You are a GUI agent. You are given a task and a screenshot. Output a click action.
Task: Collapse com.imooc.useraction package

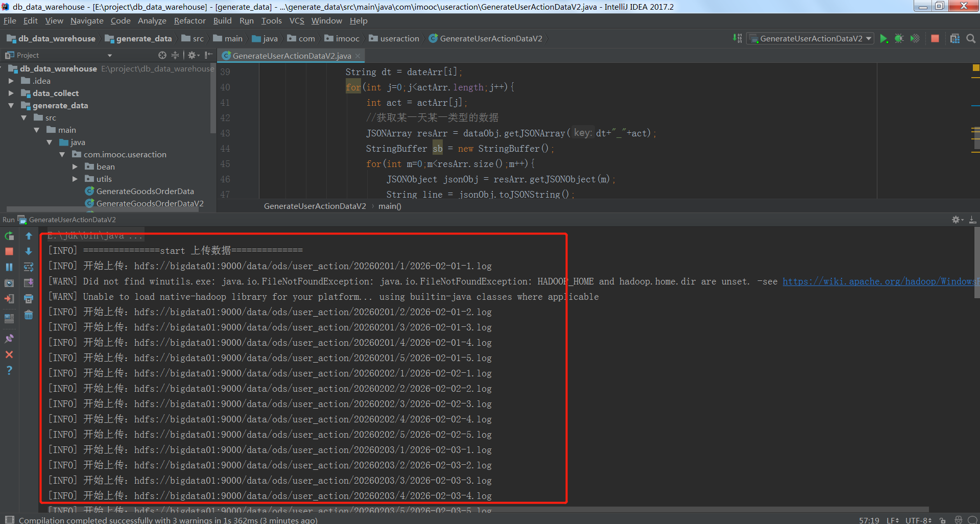62,154
